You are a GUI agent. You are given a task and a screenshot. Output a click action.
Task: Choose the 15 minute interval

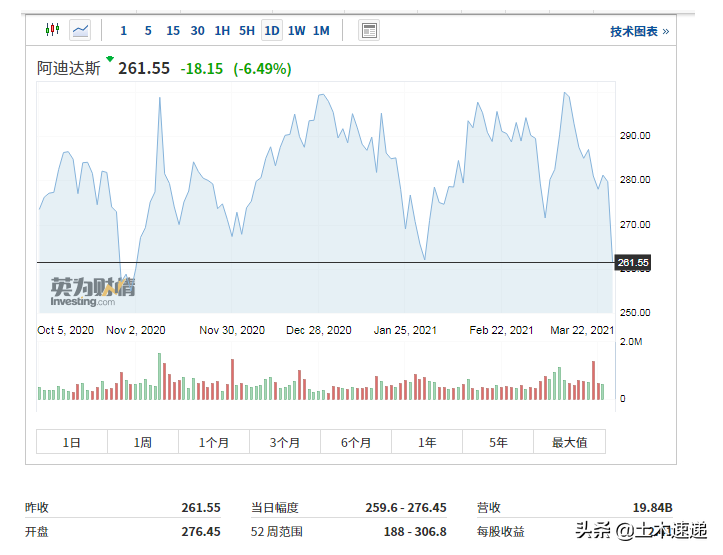(x=173, y=30)
